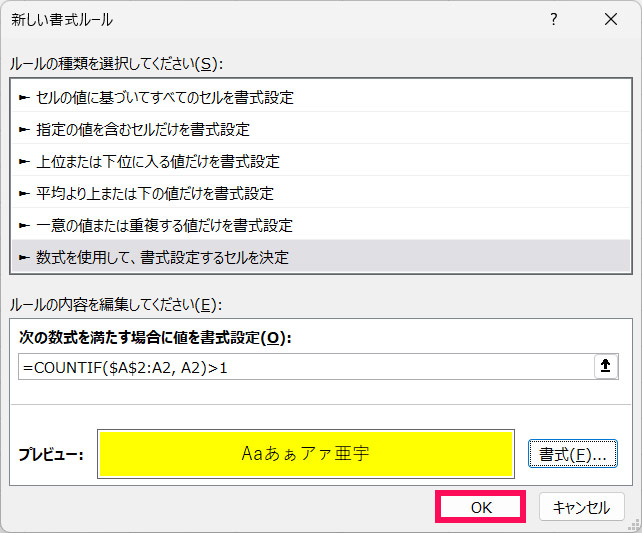Close the 新しい書式ルール dialog
Viewport: 642px width, 533px height.
[x=610, y=19]
